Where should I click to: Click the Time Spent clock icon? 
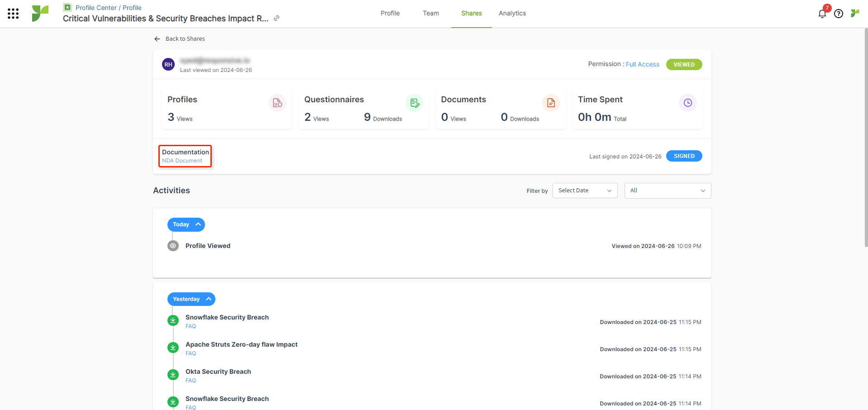pos(687,103)
